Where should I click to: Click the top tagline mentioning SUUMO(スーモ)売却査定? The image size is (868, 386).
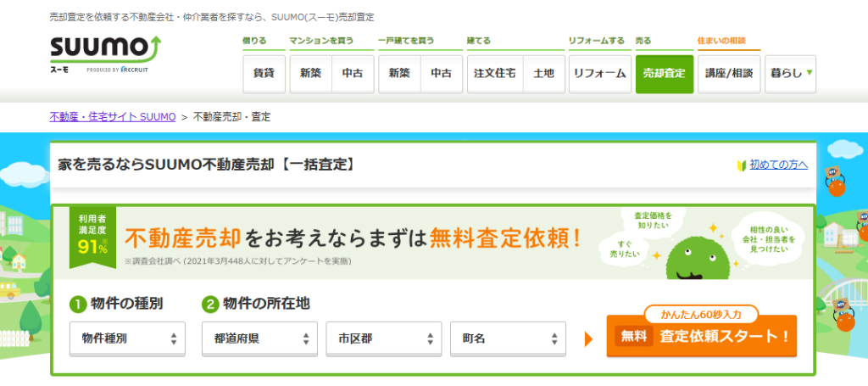point(212,17)
